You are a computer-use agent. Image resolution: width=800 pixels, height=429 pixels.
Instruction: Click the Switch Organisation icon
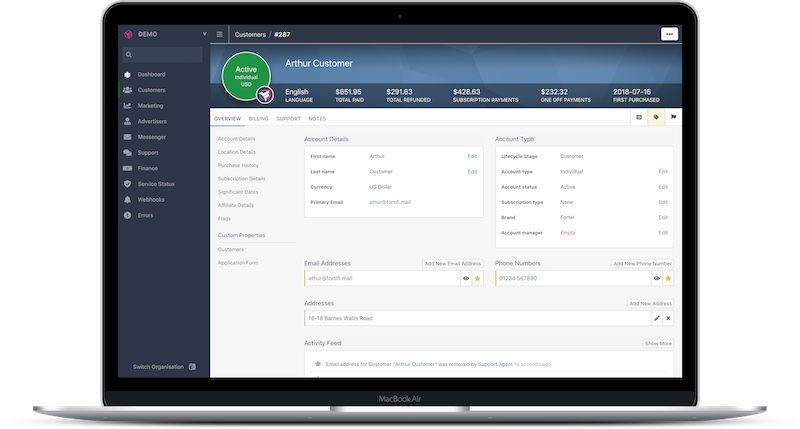click(x=192, y=367)
